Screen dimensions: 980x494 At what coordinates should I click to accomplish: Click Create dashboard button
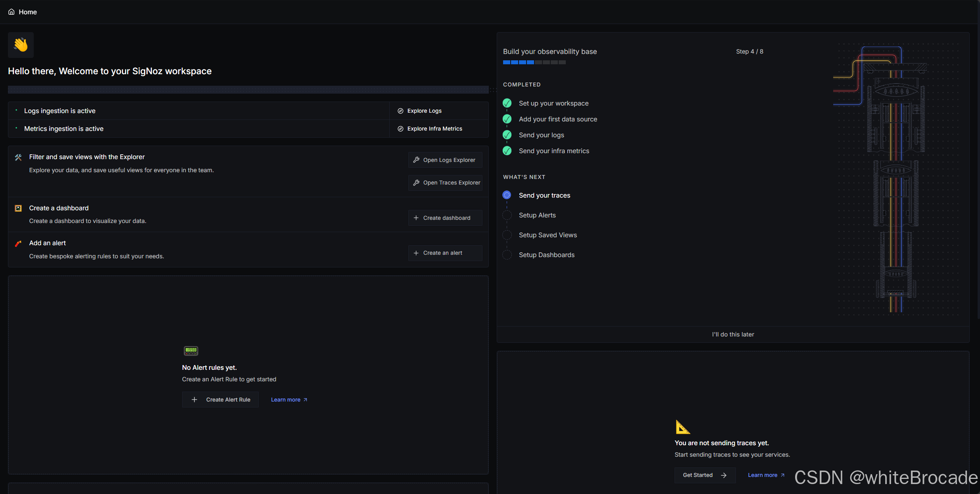(x=445, y=218)
